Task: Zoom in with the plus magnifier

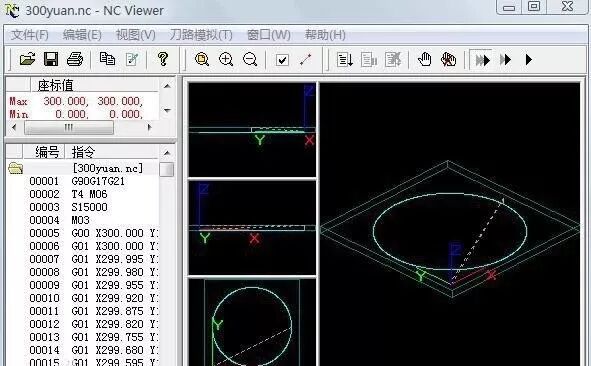Action: coord(226,59)
